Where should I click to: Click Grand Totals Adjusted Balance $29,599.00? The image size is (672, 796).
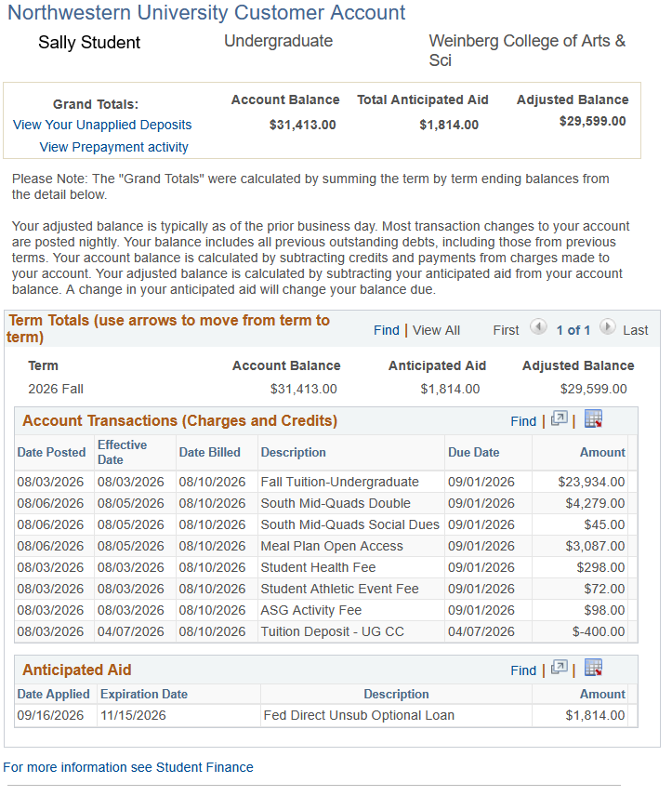(x=592, y=121)
